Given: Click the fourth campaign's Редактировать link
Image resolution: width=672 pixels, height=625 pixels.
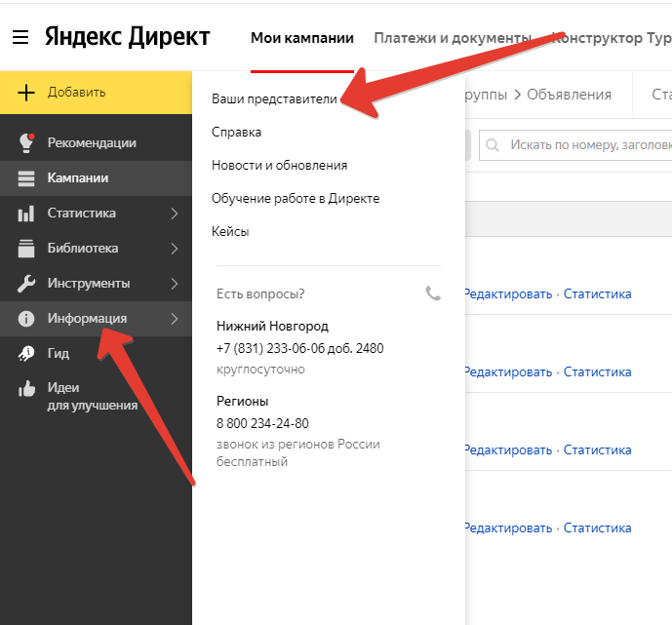Looking at the screenshot, I should pyautogui.click(x=508, y=528).
